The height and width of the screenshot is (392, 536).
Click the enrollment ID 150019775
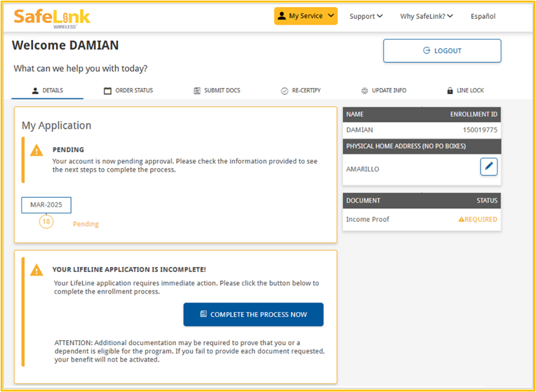click(480, 130)
